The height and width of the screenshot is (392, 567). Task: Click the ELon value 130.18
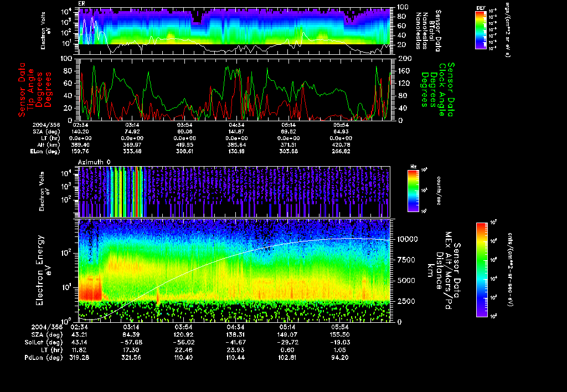(236, 151)
